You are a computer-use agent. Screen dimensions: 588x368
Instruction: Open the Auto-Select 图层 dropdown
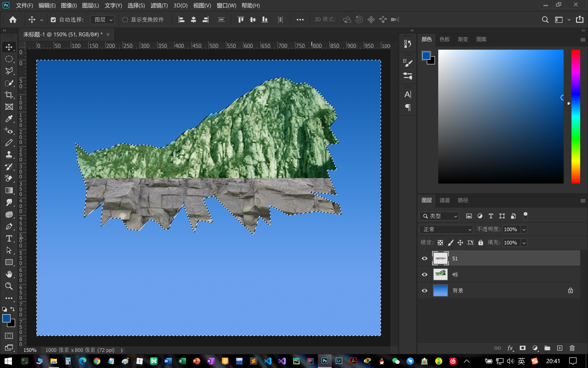[102, 20]
